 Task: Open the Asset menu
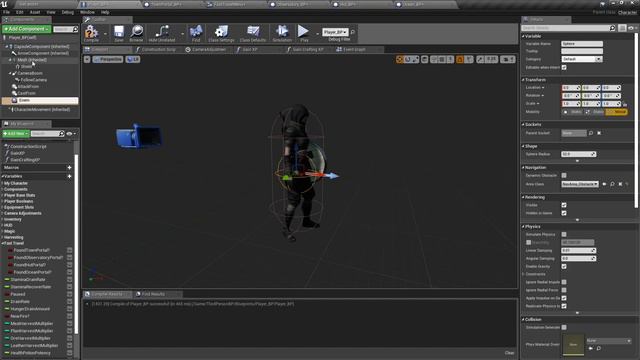pyautogui.click(x=35, y=12)
